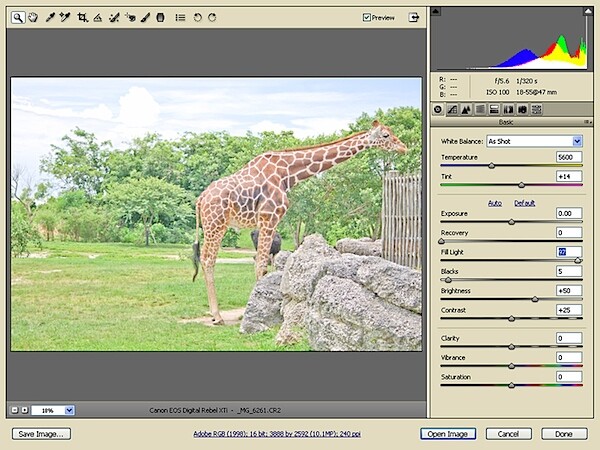Select the Red Eye Removal tool
Viewport: 600px width, 450px height.
click(130, 17)
